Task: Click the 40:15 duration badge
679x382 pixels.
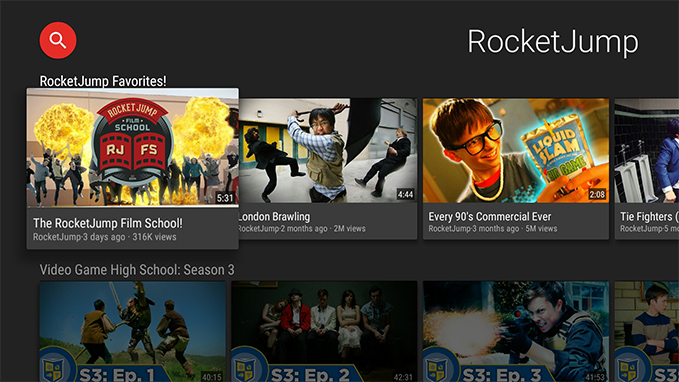Action: pos(212,377)
